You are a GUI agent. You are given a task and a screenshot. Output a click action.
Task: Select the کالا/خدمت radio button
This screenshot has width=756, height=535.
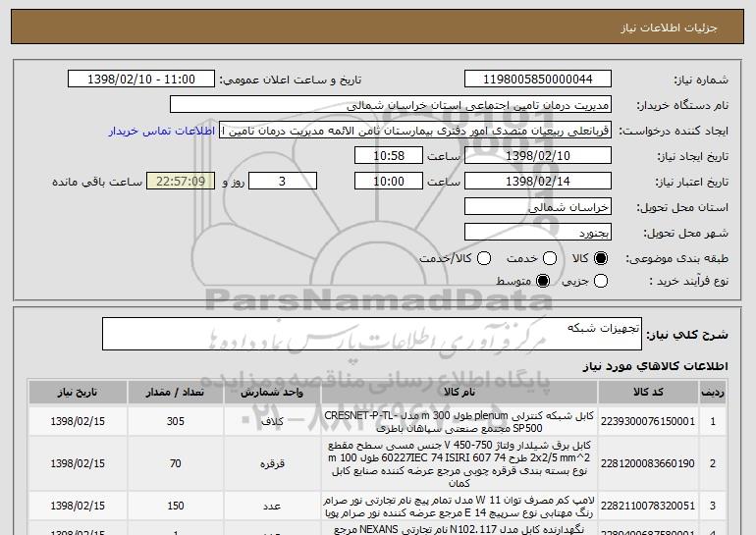pos(484,258)
